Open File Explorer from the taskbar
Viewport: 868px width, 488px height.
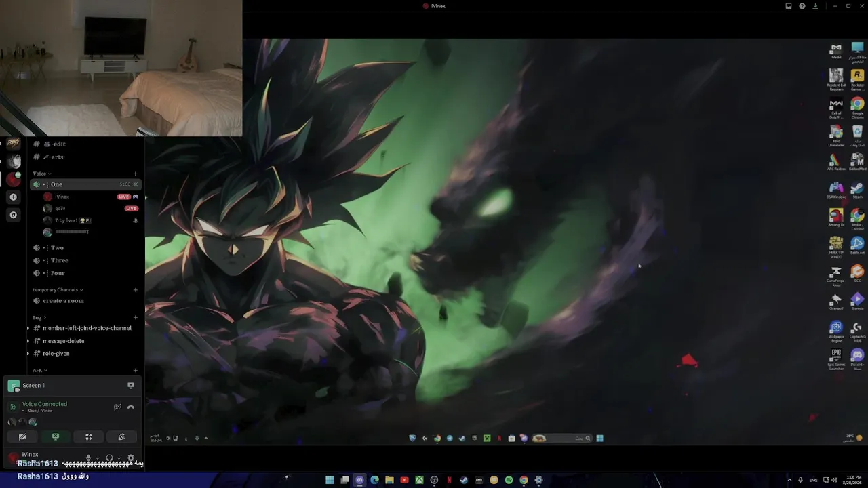[389, 480]
